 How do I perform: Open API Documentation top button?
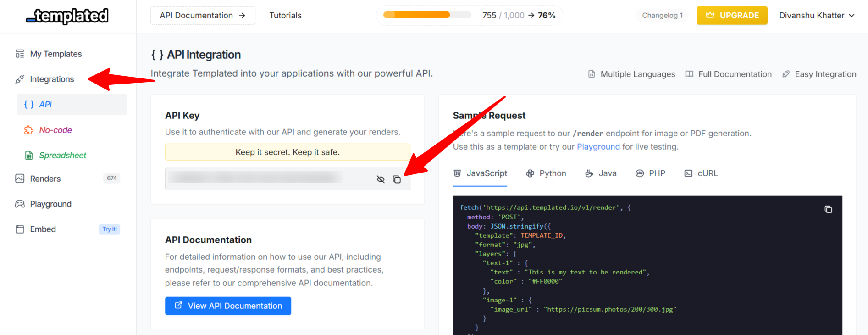point(203,16)
